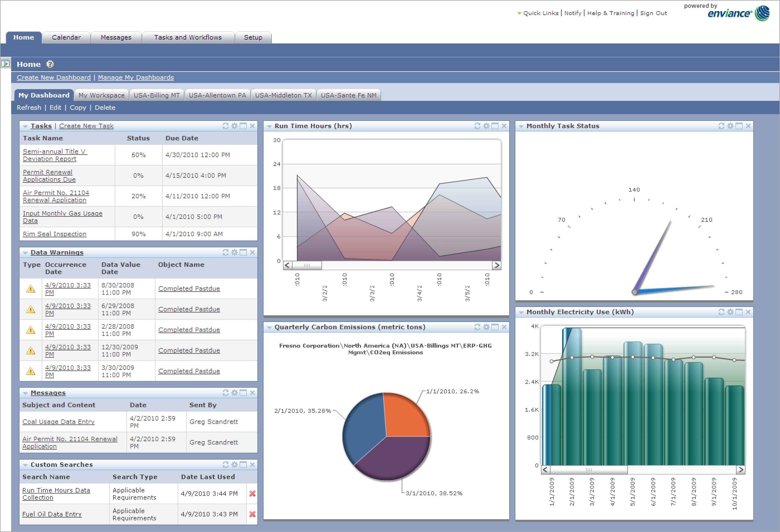Click Run Time Hours chart scrollbar thumb
The width and height of the screenshot is (780, 532).
[307, 265]
